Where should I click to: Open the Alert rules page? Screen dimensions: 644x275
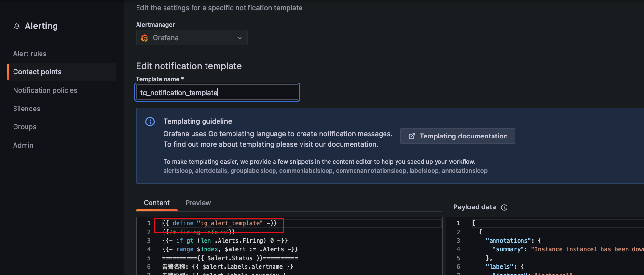30,54
